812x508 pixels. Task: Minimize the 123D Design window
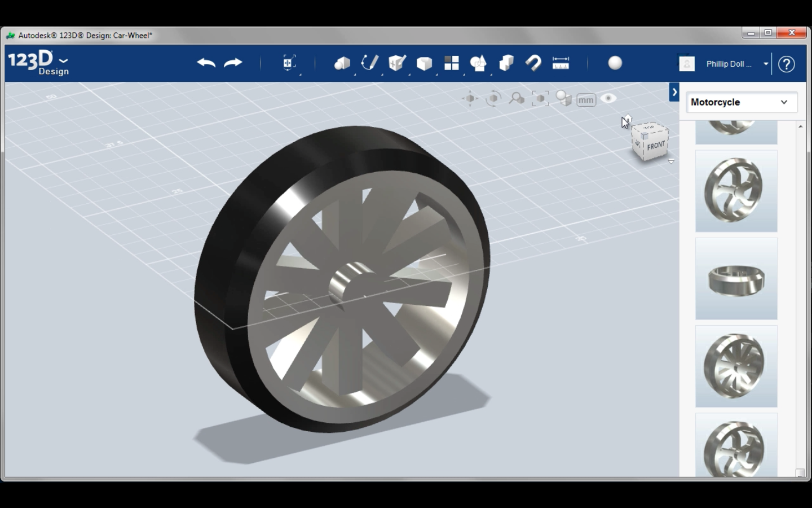[x=751, y=33]
